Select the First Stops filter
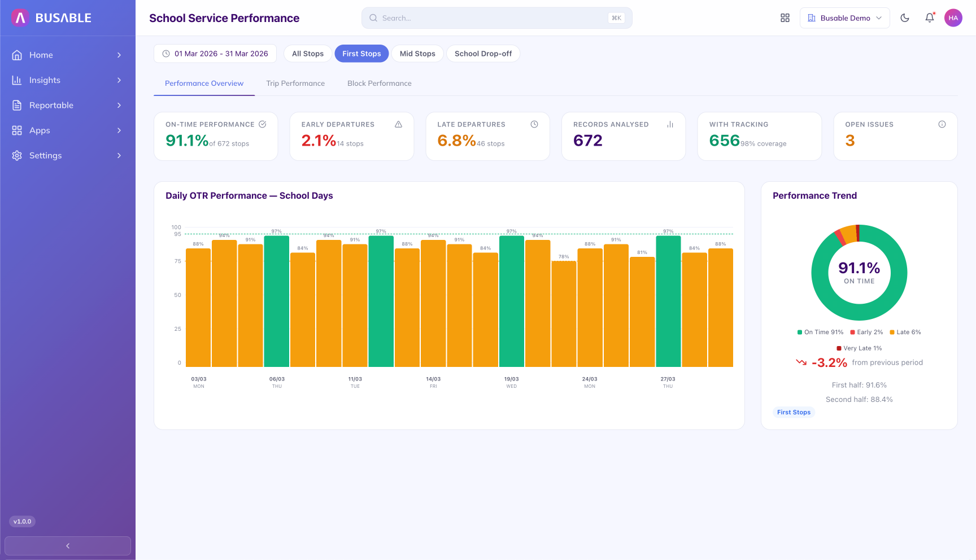This screenshot has height=560, width=976. (361, 54)
